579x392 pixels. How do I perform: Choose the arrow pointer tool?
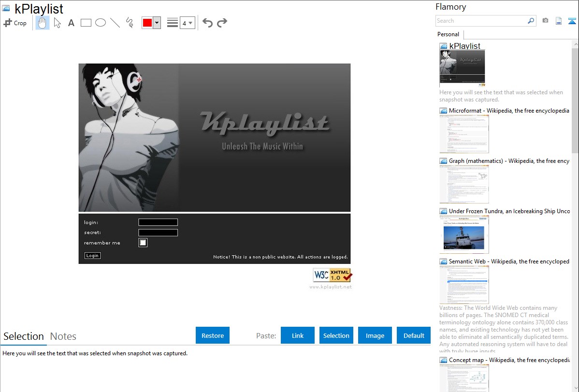coord(57,23)
